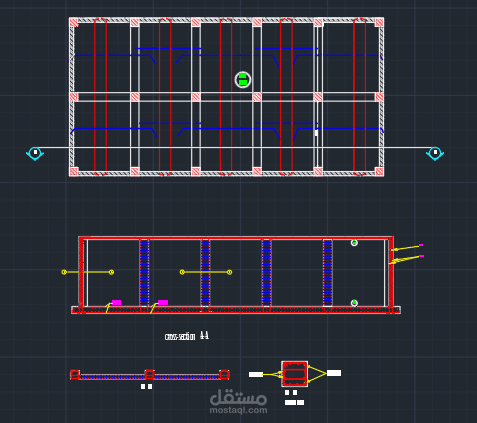Select the red column cross-section detail
The width and height of the screenshot is (477, 423).
295,374
